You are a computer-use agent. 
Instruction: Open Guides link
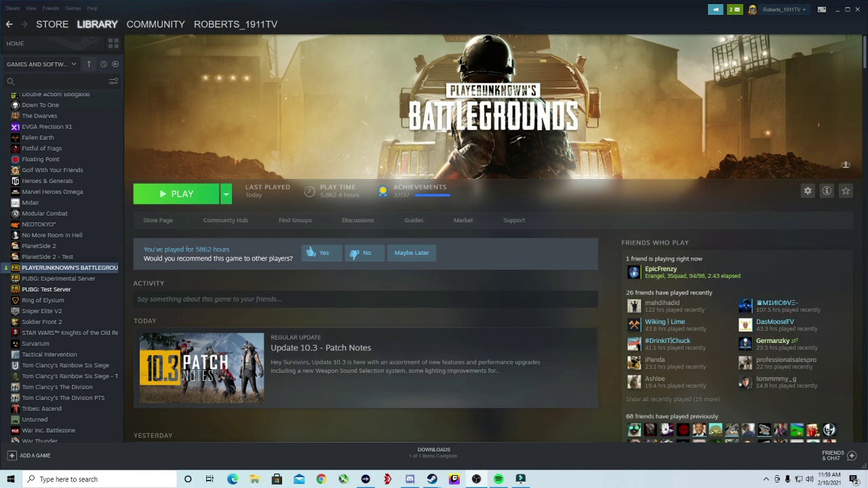pos(414,220)
